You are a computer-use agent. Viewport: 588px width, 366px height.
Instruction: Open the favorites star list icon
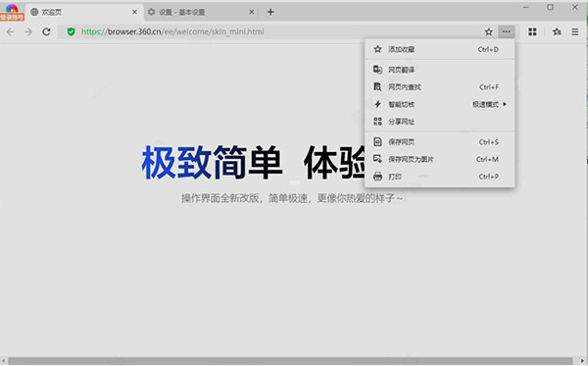(557, 32)
